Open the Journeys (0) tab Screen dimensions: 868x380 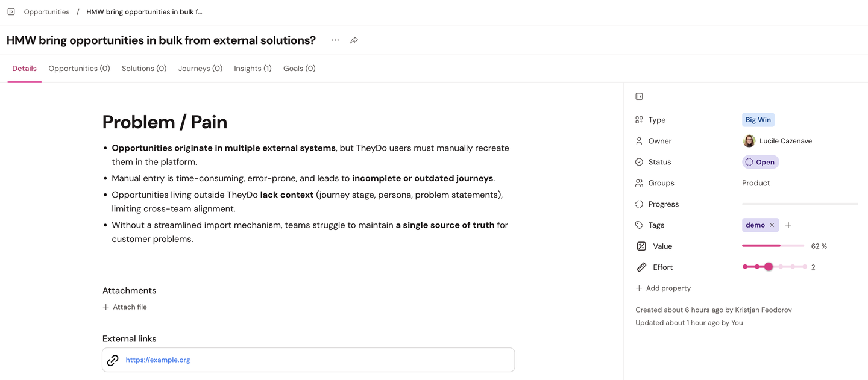pyautogui.click(x=200, y=68)
